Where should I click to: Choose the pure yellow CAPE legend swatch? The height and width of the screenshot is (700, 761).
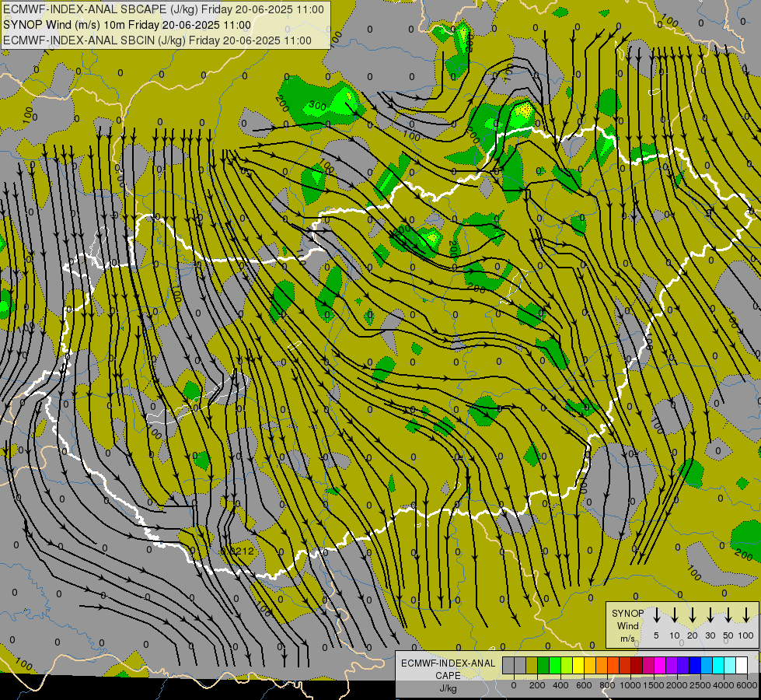point(578,665)
